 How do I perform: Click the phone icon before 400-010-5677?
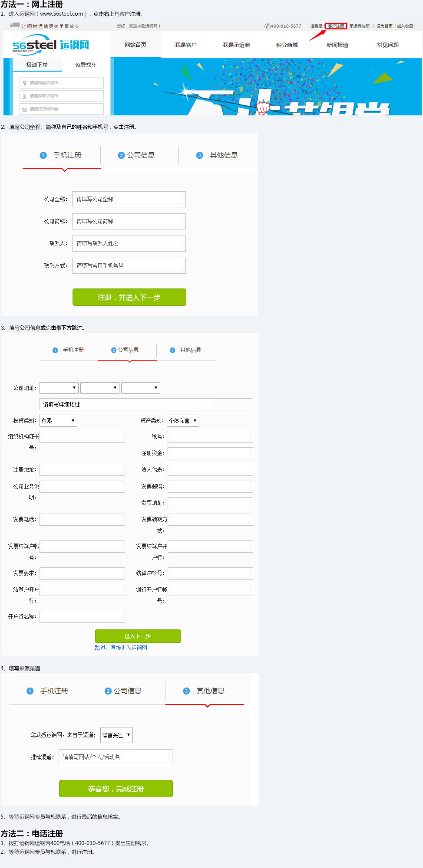268,26
